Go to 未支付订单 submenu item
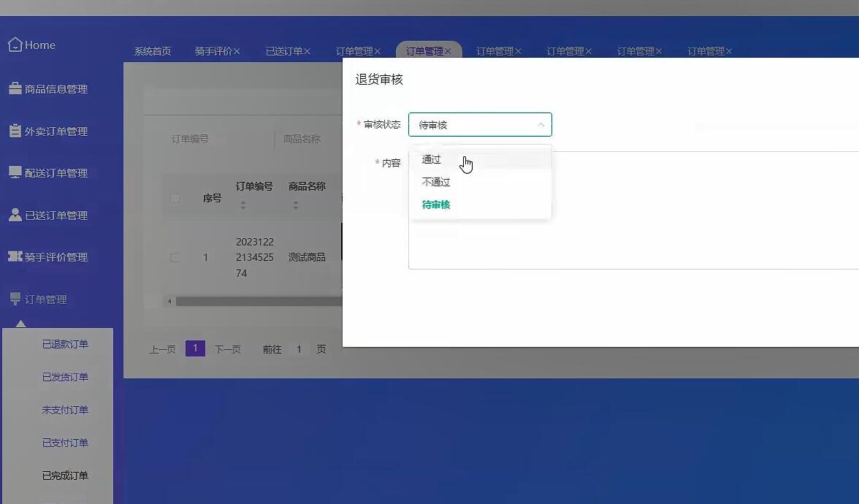The width and height of the screenshot is (859, 504). tap(65, 410)
